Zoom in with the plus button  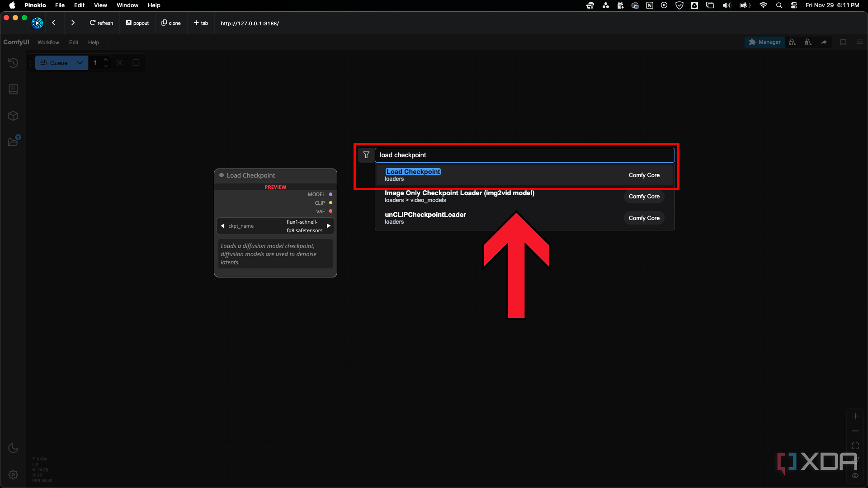pyautogui.click(x=855, y=416)
